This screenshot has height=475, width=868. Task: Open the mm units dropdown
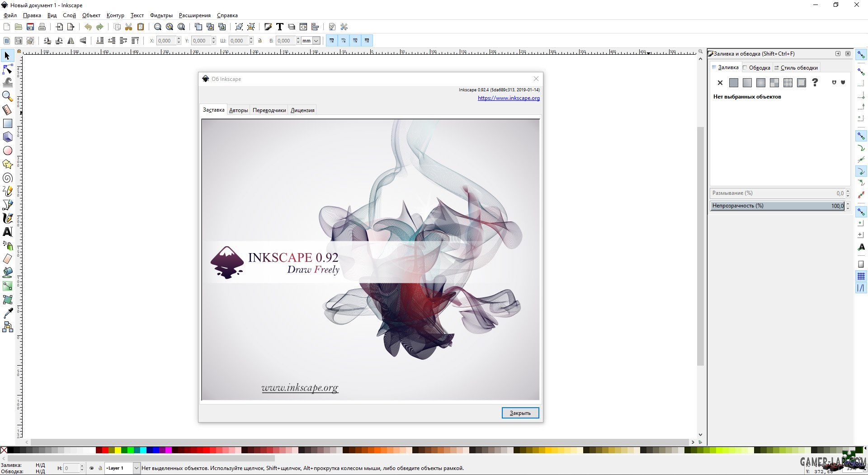(x=316, y=41)
